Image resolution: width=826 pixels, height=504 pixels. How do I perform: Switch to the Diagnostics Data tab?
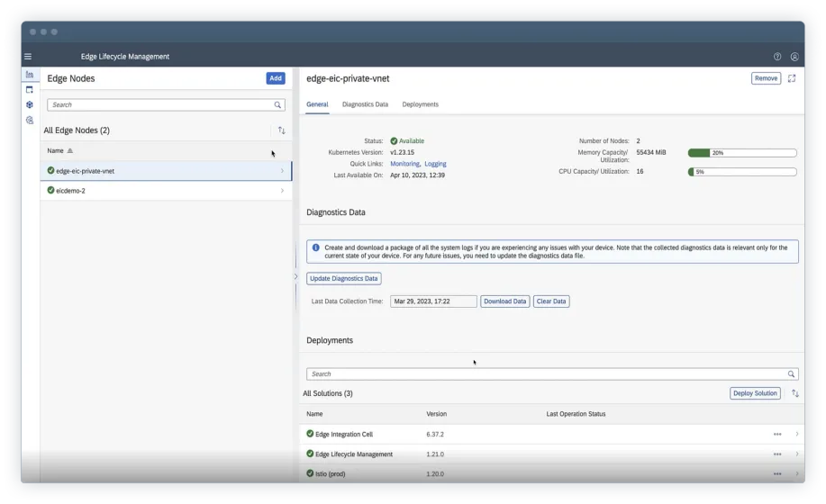pyautogui.click(x=365, y=104)
